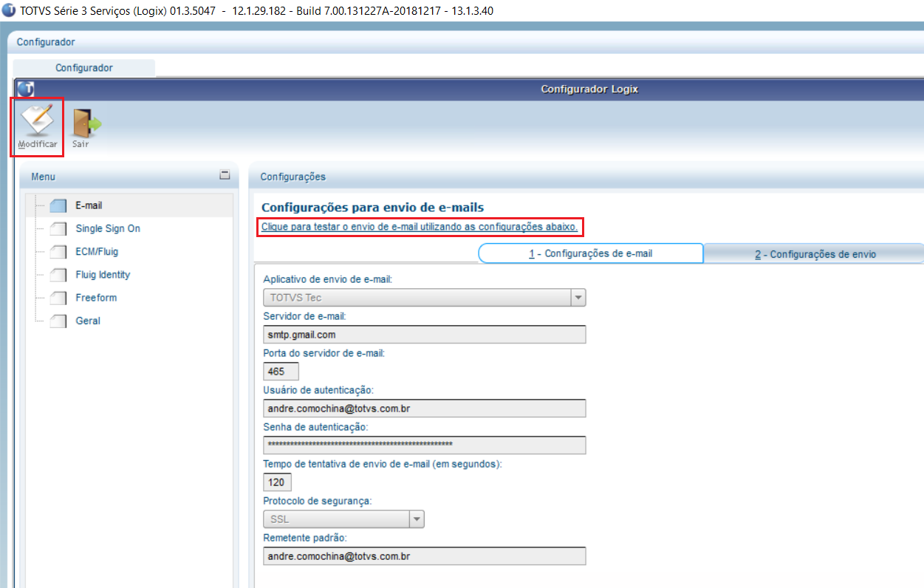The height and width of the screenshot is (588, 924).
Task: Select Geral in the menu tree
Action: click(88, 321)
